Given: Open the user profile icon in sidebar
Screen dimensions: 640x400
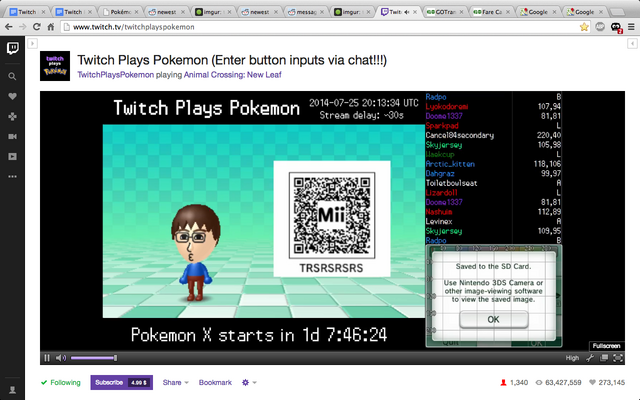Looking at the screenshot, I should coord(12,390).
